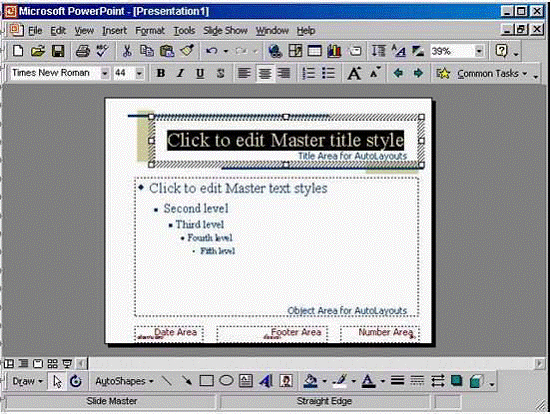551x414 pixels.
Task: Pick the Oval drawing tool
Action: click(226, 381)
